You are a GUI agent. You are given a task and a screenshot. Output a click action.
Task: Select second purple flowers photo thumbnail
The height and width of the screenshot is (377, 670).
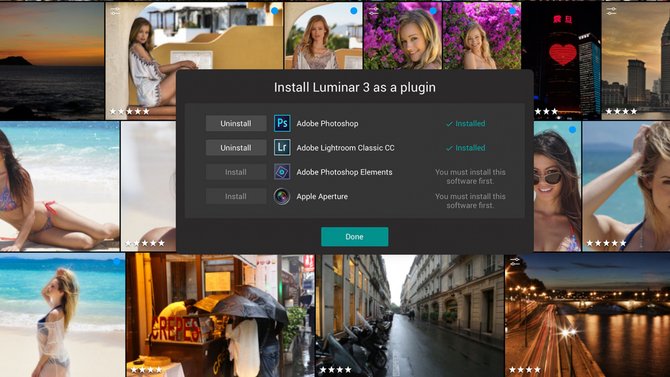(x=482, y=36)
